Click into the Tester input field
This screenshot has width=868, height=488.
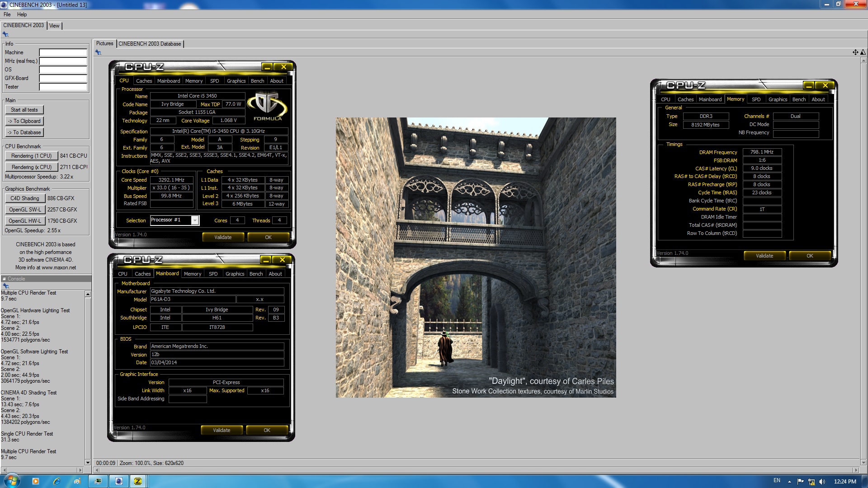[x=63, y=87]
